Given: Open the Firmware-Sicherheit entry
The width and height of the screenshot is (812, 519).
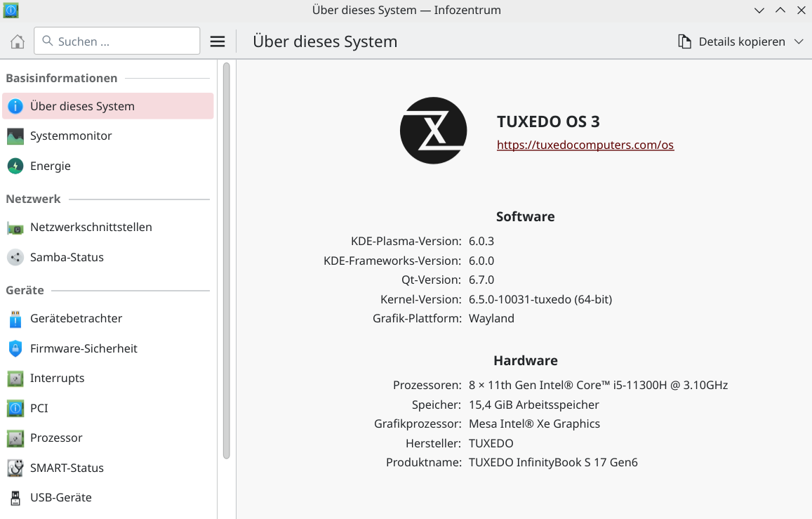Looking at the screenshot, I should [x=107, y=348].
